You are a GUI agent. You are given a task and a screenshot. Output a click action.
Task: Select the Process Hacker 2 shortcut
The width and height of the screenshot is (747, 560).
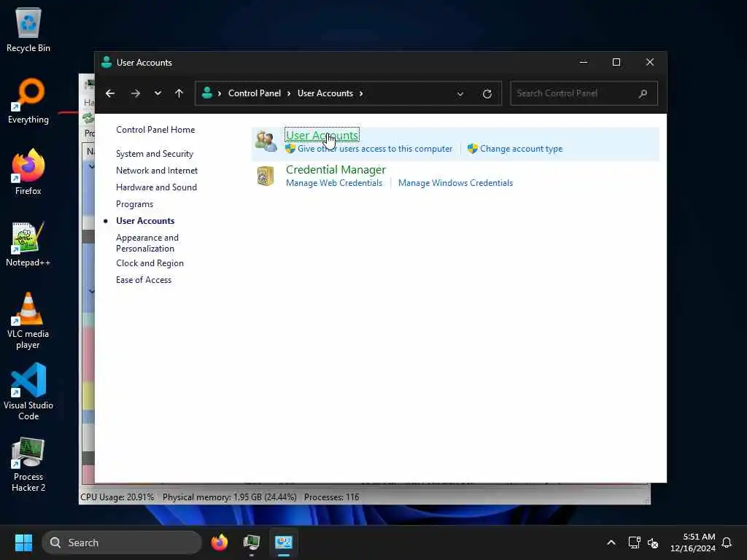[28, 464]
